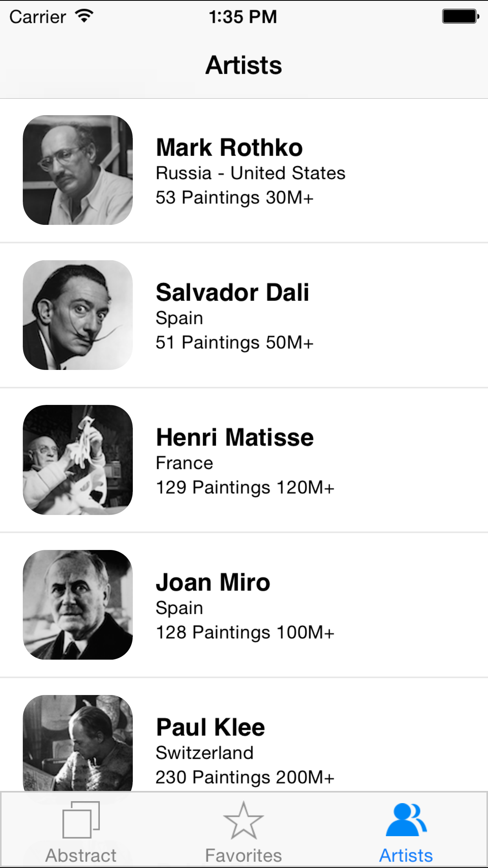The width and height of the screenshot is (488, 868).
Task: Open Mark Rothko's portrait thumbnail
Action: (78, 170)
